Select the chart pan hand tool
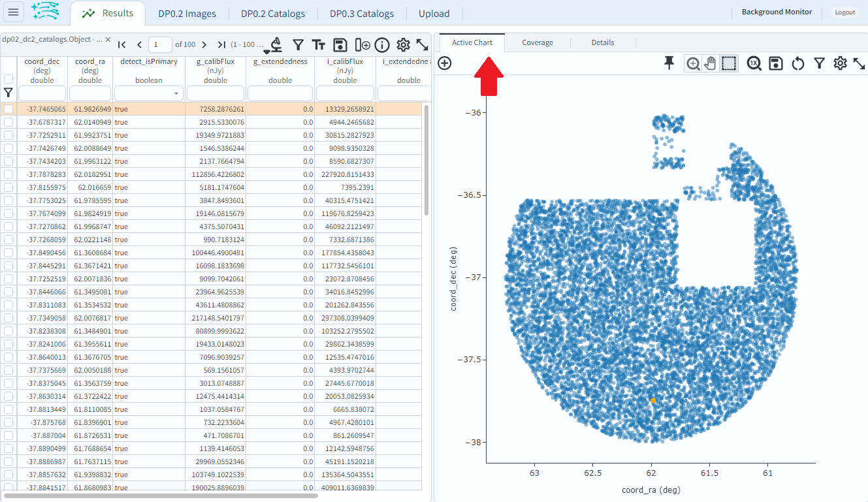Image resolution: width=868 pixels, height=502 pixels. (x=711, y=63)
